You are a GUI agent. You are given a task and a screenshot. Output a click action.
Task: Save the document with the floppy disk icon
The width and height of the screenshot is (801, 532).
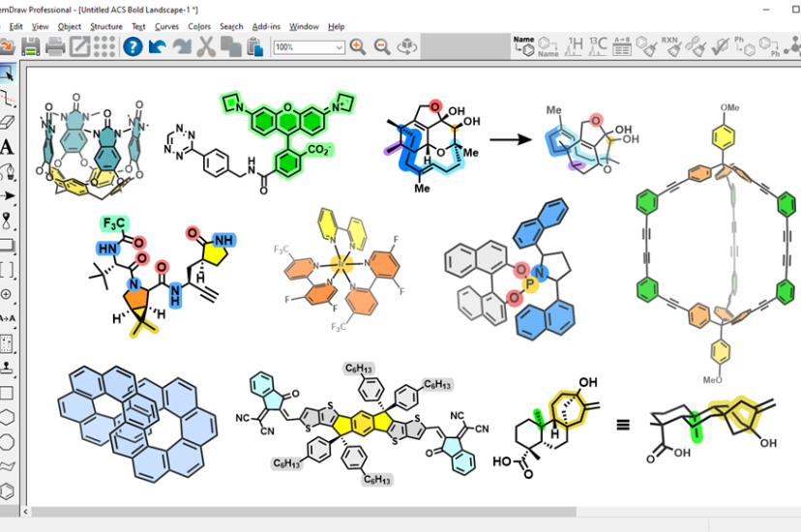tap(30, 47)
